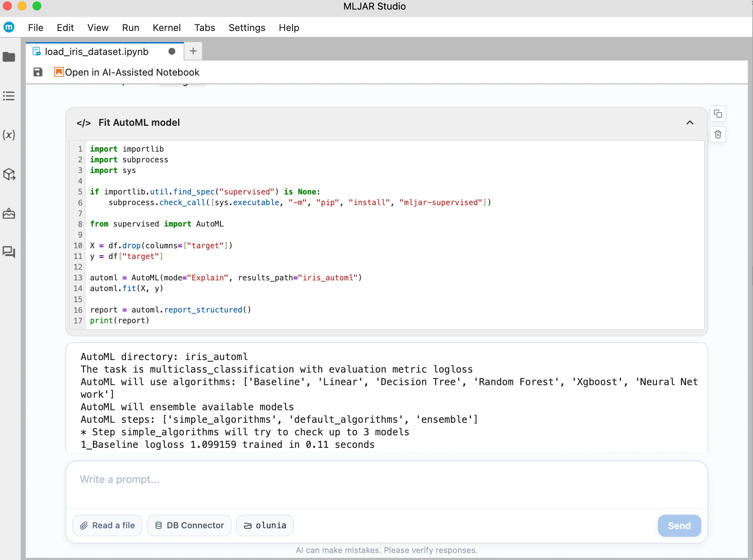Click output 'AutoML will ensemble available models'
Image resolution: width=753 pixels, height=560 pixels.
pos(187,407)
